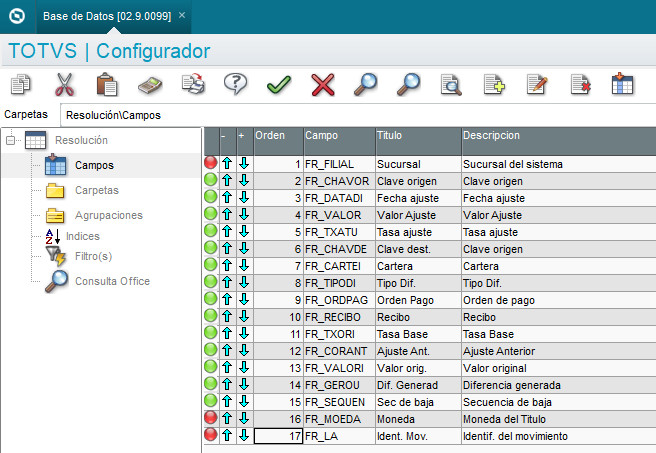The height and width of the screenshot is (453, 656).
Task: Click the Campo column header
Action: pyautogui.click(x=339, y=141)
